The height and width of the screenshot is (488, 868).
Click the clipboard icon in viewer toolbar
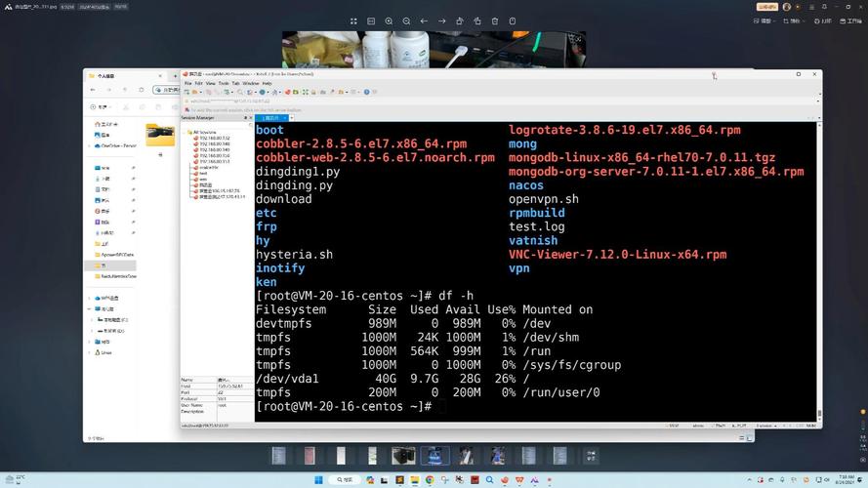click(x=513, y=21)
